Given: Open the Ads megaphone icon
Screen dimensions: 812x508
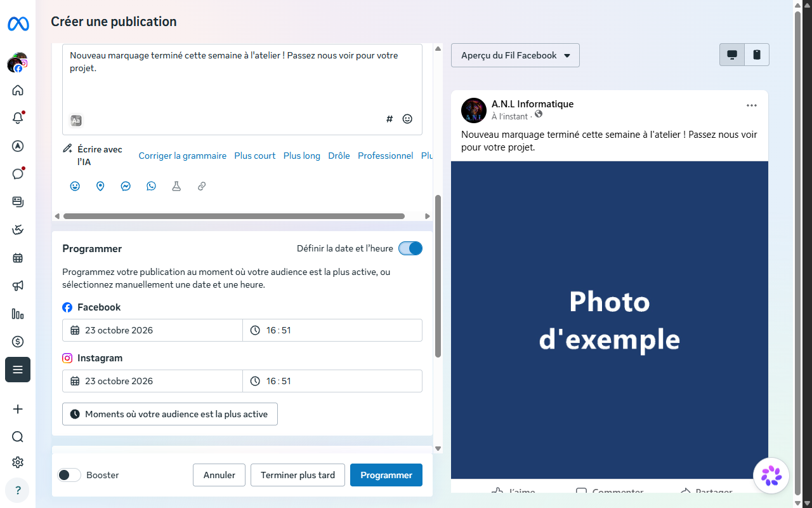Looking at the screenshot, I should (x=18, y=286).
